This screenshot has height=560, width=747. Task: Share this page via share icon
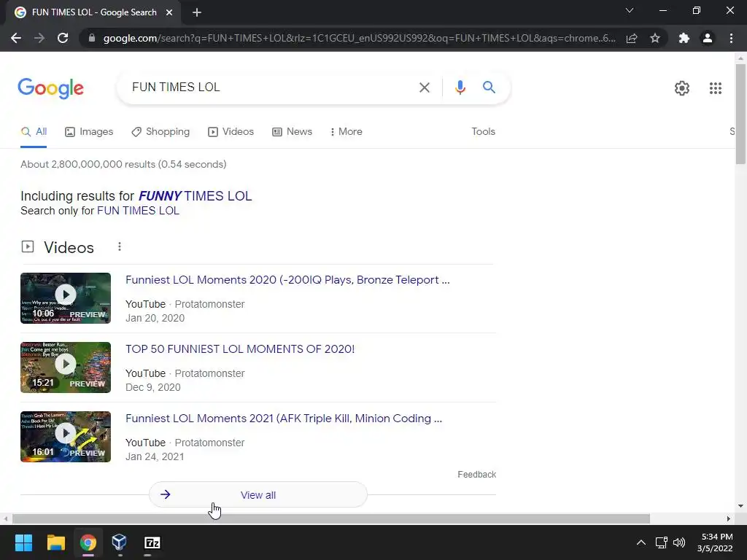632,38
